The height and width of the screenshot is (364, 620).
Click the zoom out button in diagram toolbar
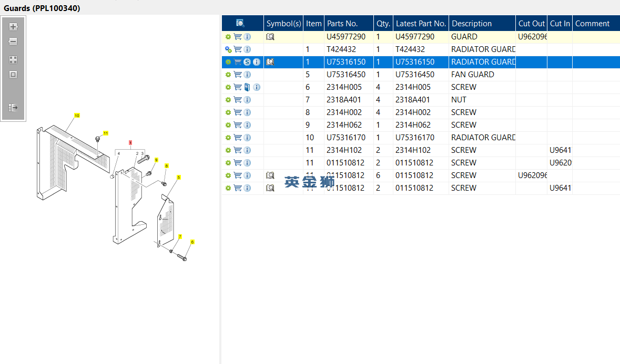(x=13, y=41)
